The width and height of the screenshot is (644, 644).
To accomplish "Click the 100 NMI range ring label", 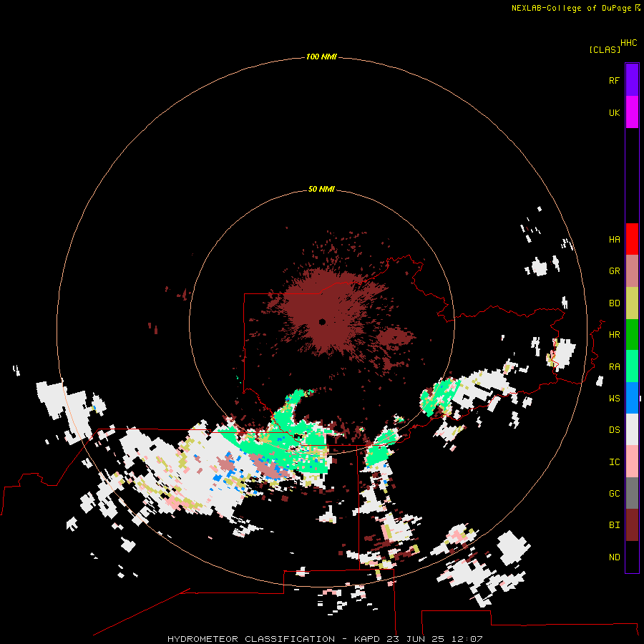I will point(321,57).
